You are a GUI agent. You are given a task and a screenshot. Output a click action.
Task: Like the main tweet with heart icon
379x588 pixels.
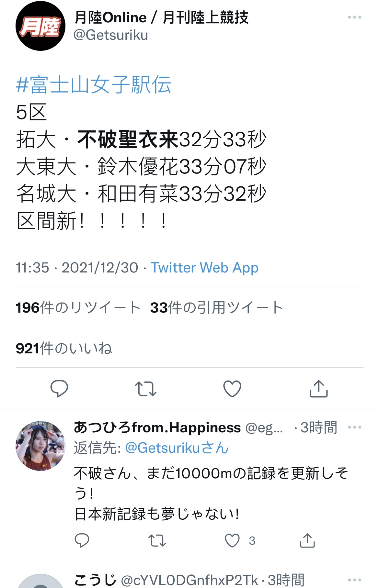[x=232, y=389]
